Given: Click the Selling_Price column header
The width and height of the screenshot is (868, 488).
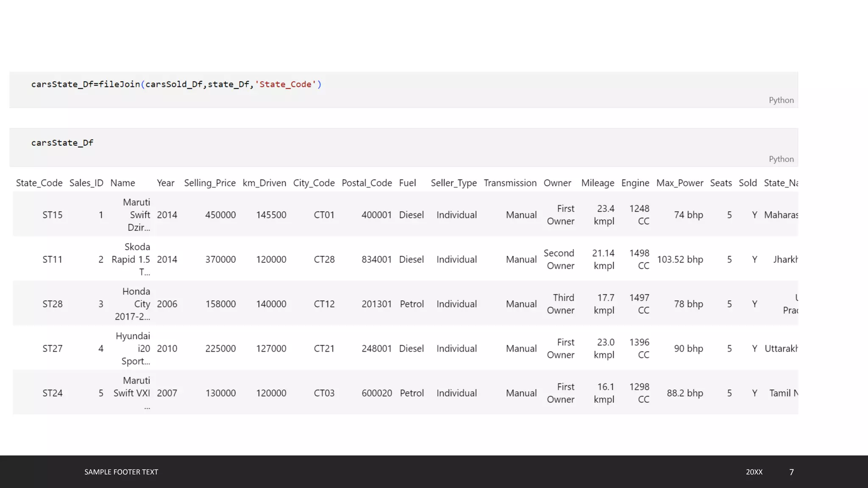Looking at the screenshot, I should (x=210, y=183).
